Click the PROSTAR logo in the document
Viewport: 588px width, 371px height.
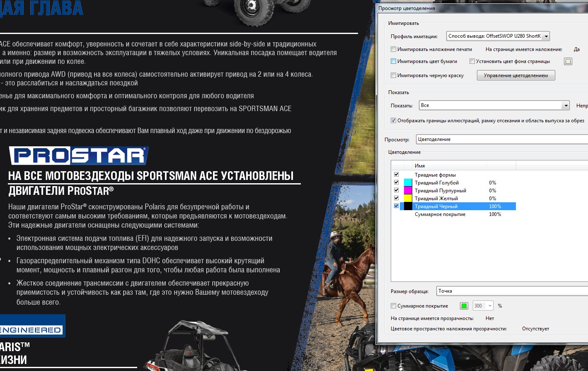(79, 156)
